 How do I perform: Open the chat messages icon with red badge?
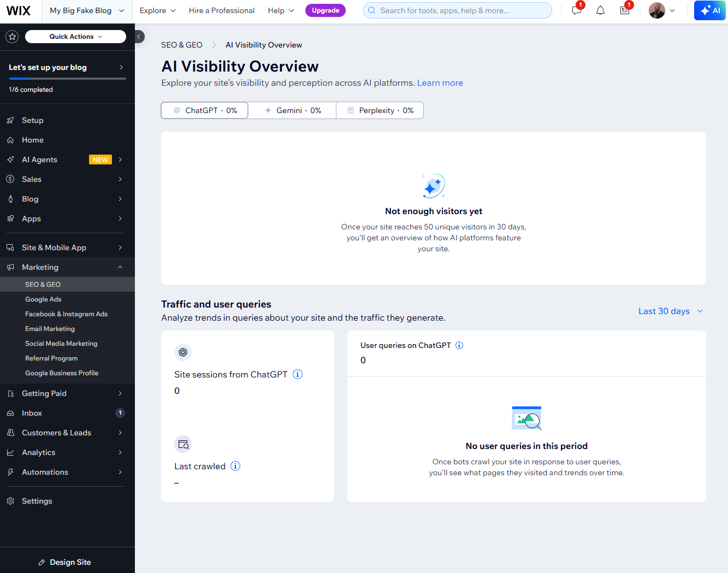[576, 10]
